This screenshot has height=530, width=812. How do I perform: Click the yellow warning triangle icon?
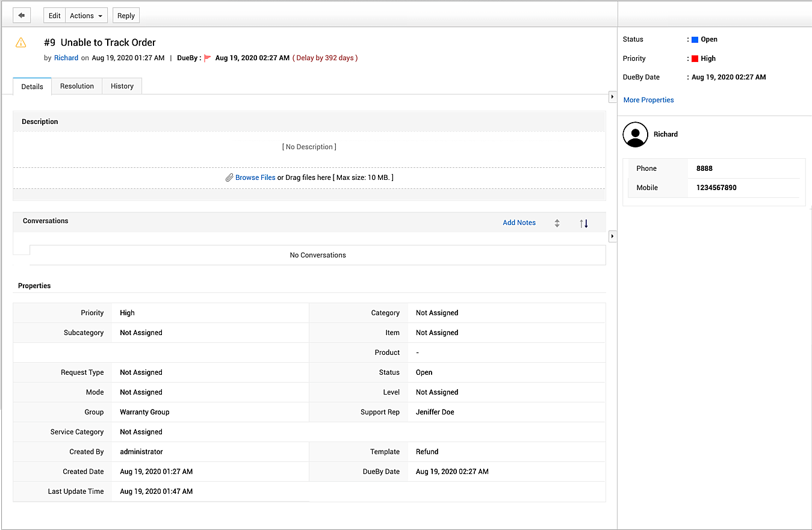pos(21,43)
